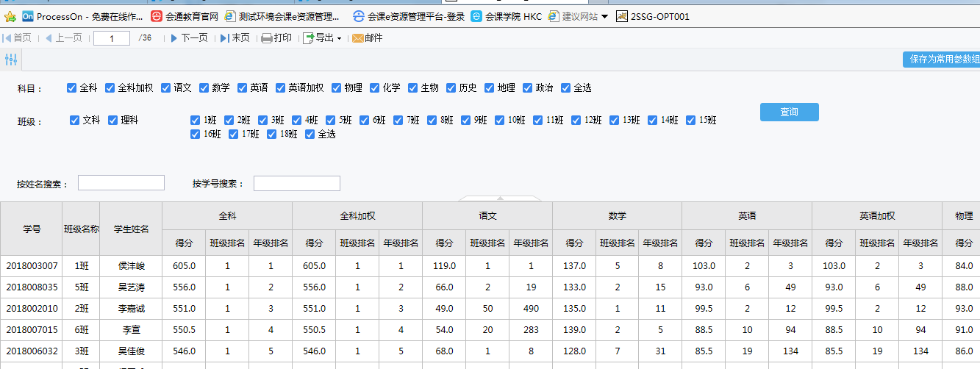Toggle the 语文 checkbox

(x=166, y=87)
